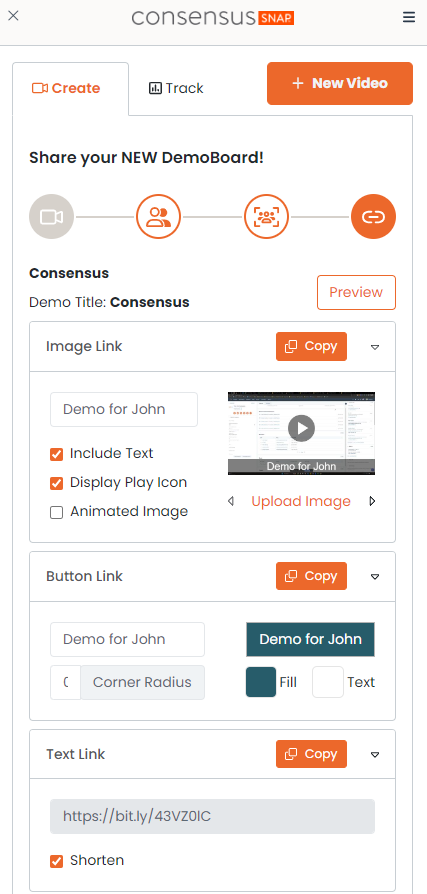Click the + New Video button

coord(340,83)
